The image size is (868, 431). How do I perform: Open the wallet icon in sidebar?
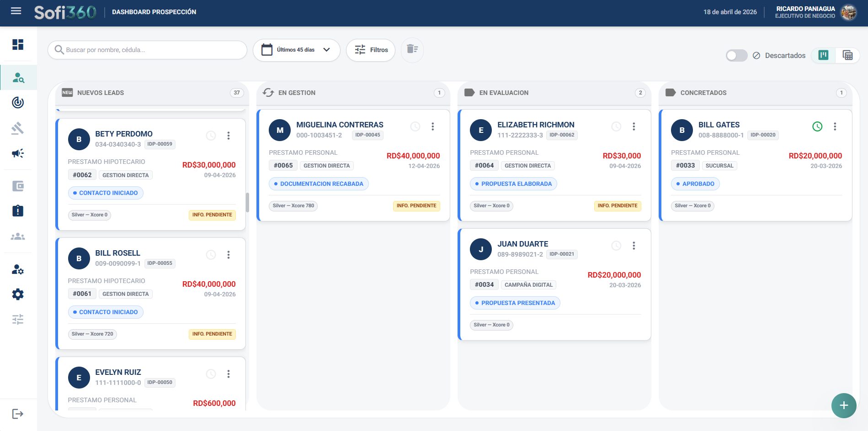pos(18,186)
